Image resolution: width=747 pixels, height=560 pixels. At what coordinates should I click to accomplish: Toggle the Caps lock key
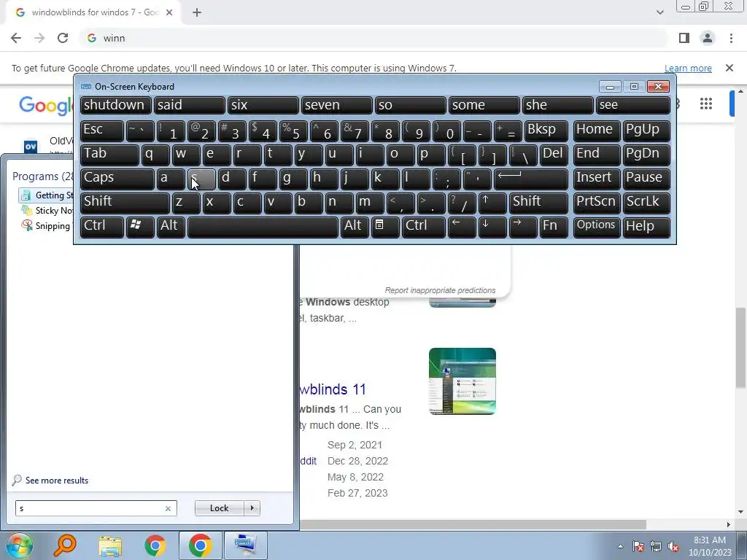click(117, 179)
